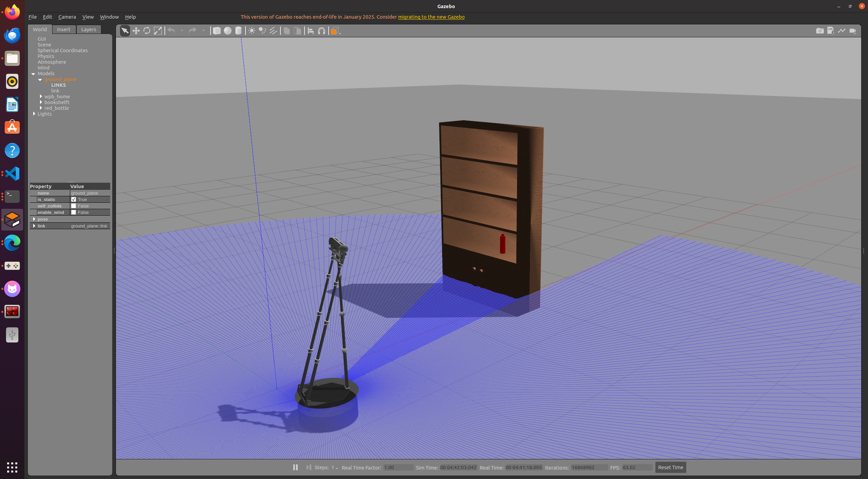Screen dimensions: 868x479
Task: Insert a box shape
Action: (217, 31)
